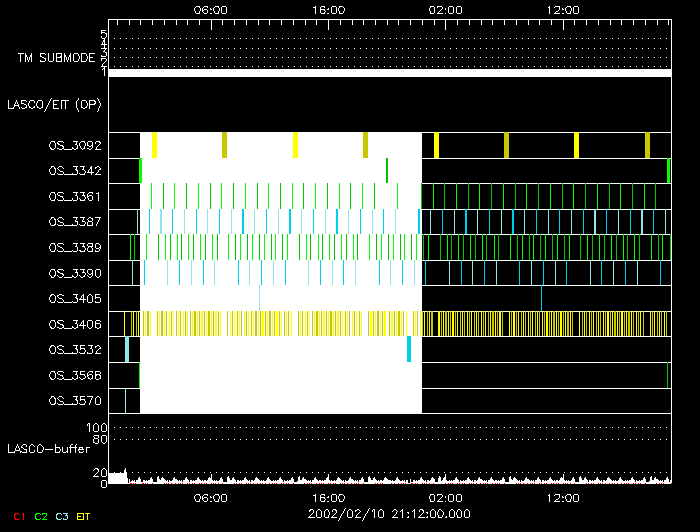Select the OS_3406 row label
Image resolution: width=700 pixels, height=532 pixels.
pyautogui.click(x=74, y=324)
